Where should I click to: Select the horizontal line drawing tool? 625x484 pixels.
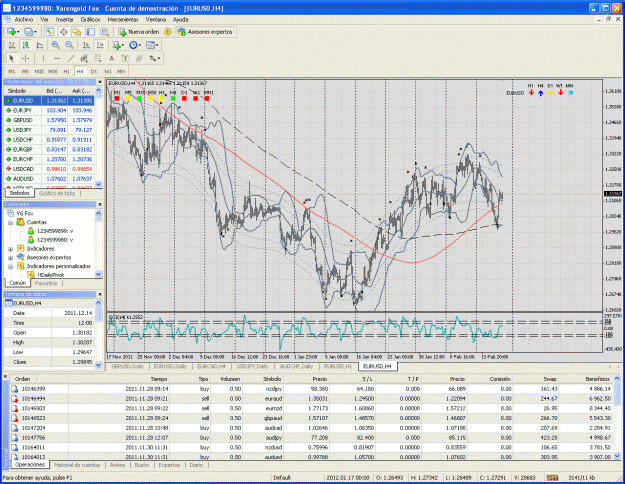(57, 59)
